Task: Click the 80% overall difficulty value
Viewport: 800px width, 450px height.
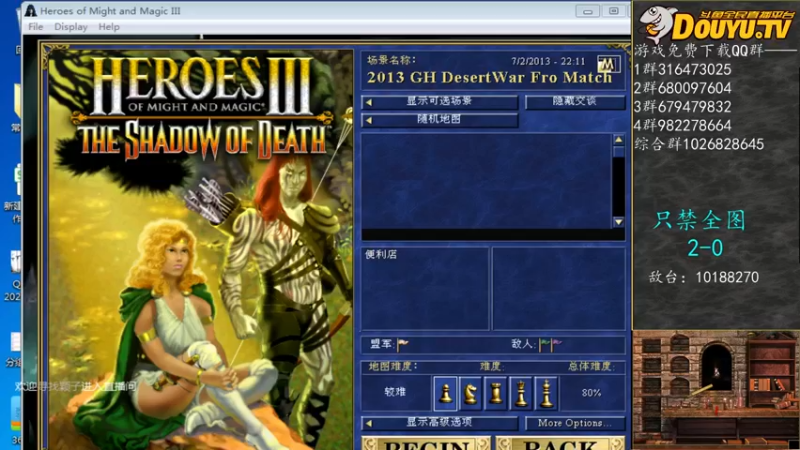Action: point(591,393)
